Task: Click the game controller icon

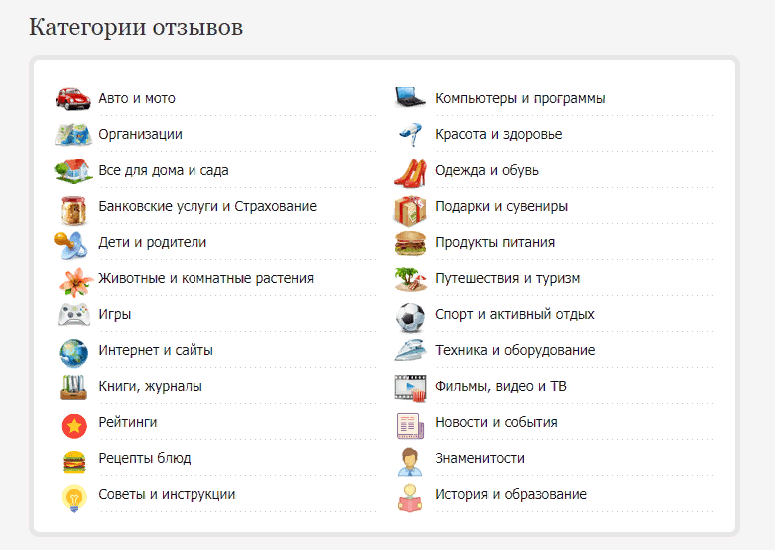Action: (x=73, y=315)
